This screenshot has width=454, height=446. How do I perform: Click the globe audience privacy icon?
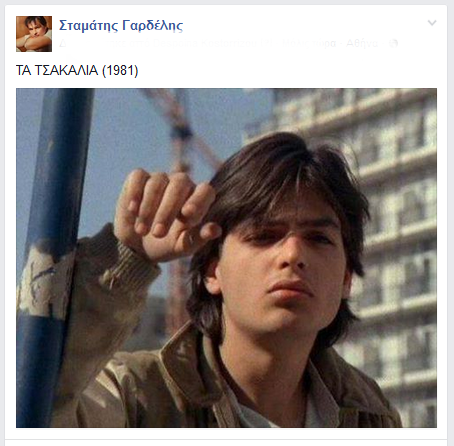[394, 43]
